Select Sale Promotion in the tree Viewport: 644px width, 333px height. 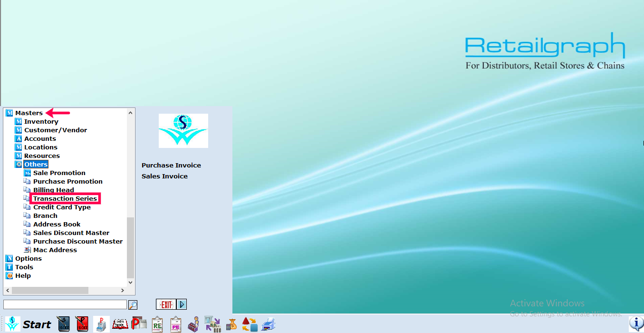point(59,173)
